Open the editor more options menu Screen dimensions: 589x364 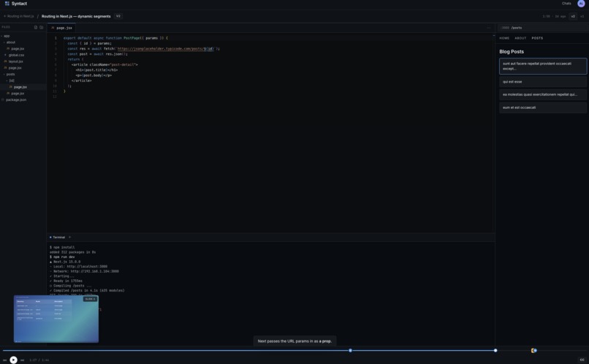point(488,28)
